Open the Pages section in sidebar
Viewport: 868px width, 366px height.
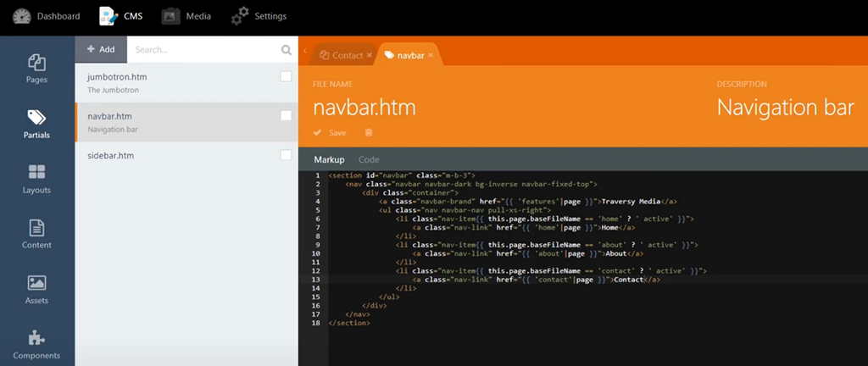pyautogui.click(x=36, y=69)
